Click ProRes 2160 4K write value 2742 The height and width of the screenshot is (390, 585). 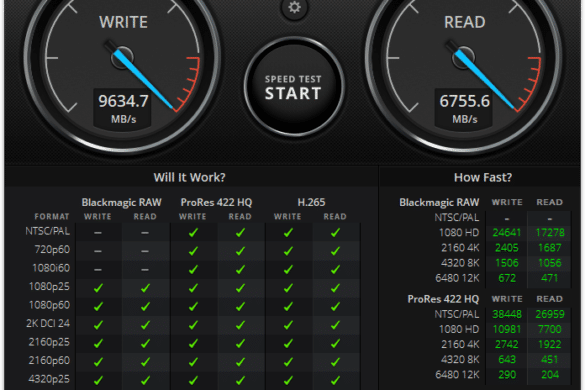[507, 344]
